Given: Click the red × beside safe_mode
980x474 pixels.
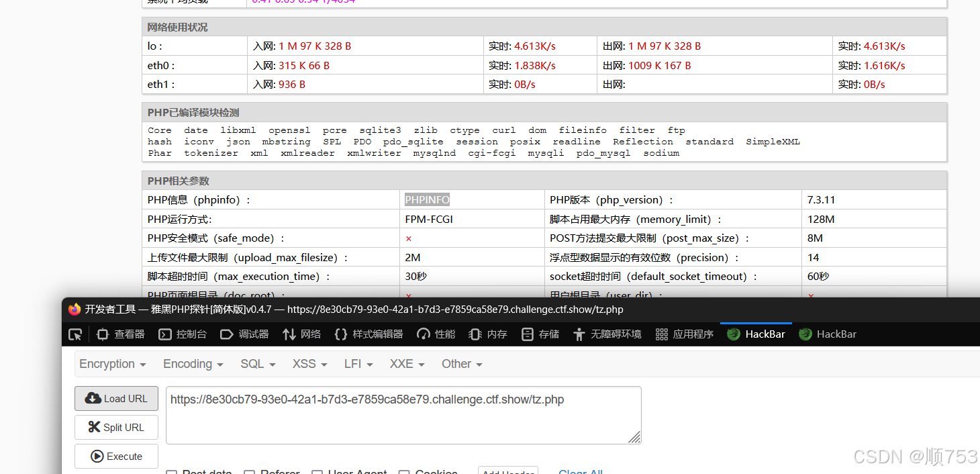Looking at the screenshot, I should 409,238.
